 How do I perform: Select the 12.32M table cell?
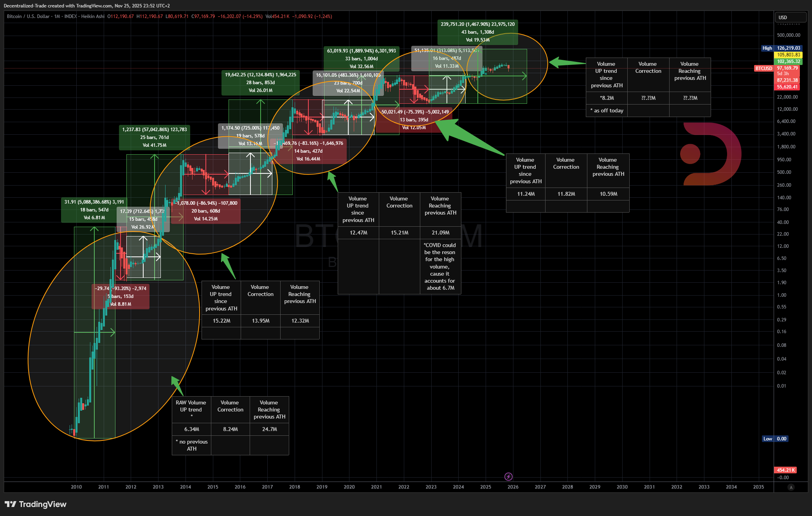tap(300, 321)
